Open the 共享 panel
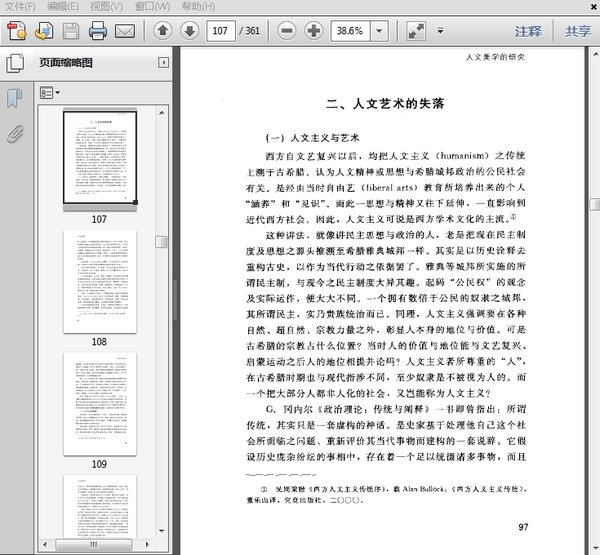Image resolution: width=600 pixels, height=555 pixels. tap(578, 31)
